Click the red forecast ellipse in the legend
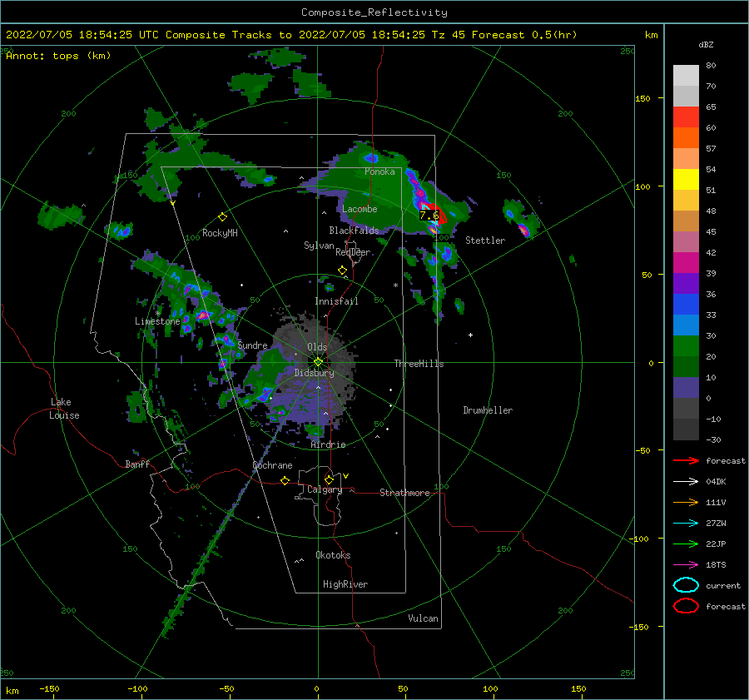This screenshot has width=749, height=700. point(686,606)
